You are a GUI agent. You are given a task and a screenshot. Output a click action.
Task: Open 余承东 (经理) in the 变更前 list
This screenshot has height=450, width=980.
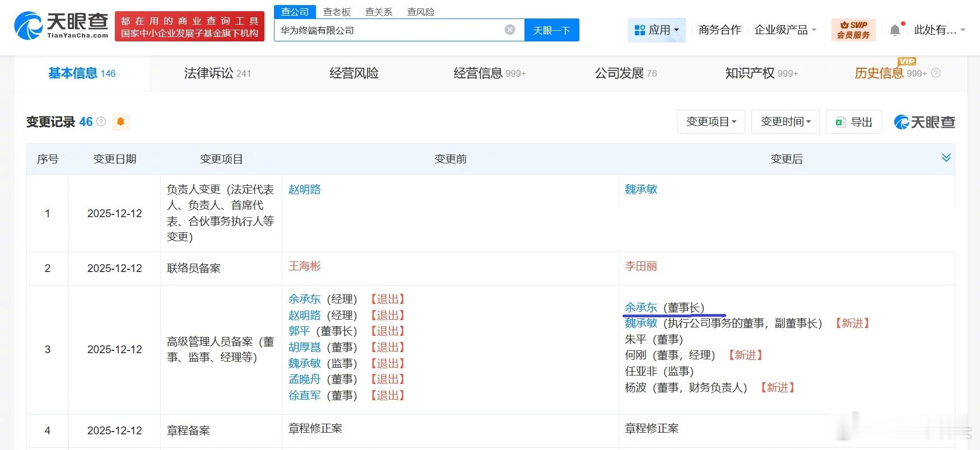(x=305, y=299)
